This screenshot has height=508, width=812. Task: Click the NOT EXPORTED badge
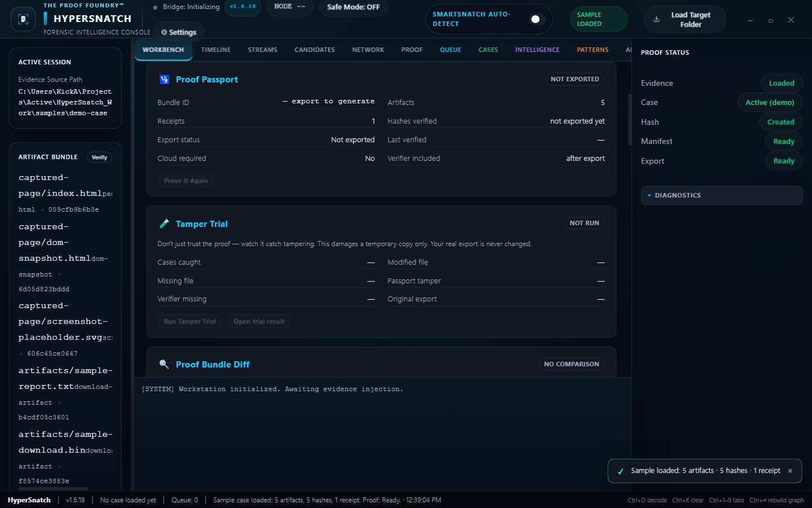[x=575, y=80]
